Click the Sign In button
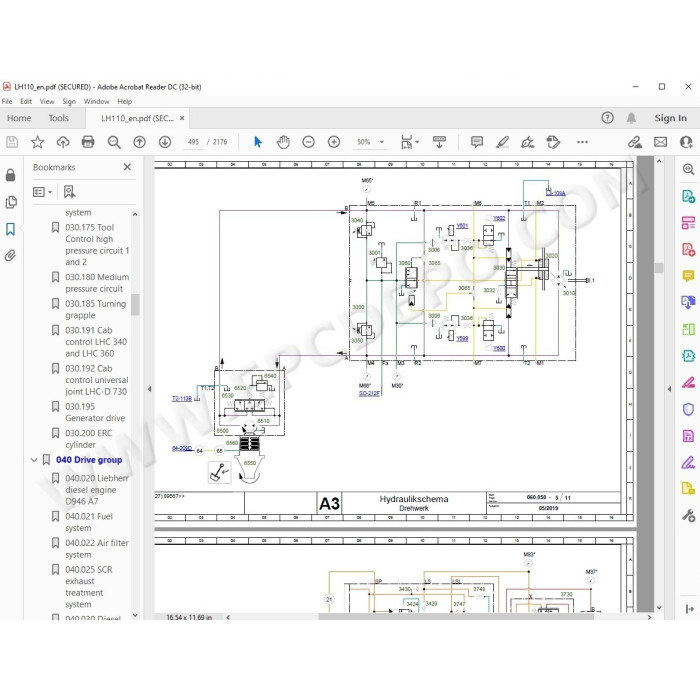This screenshot has width=700, height=700. [671, 118]
